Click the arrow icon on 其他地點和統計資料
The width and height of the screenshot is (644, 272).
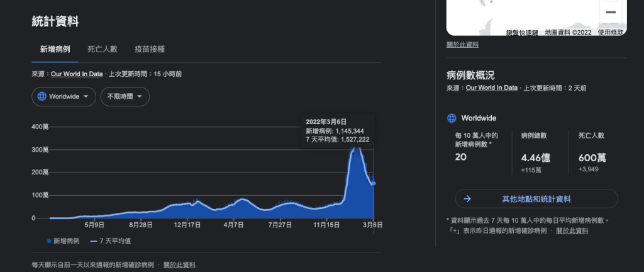coord(467,198)
